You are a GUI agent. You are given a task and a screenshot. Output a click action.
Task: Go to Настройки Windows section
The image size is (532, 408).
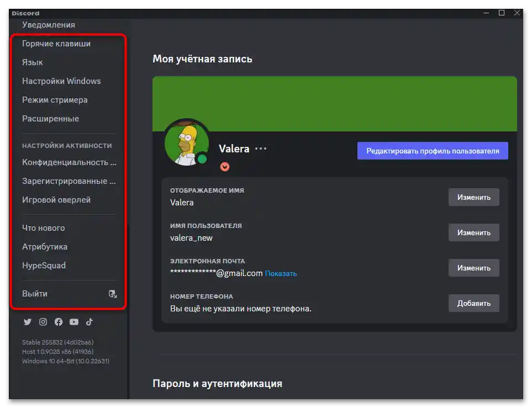tap(61, 81)
